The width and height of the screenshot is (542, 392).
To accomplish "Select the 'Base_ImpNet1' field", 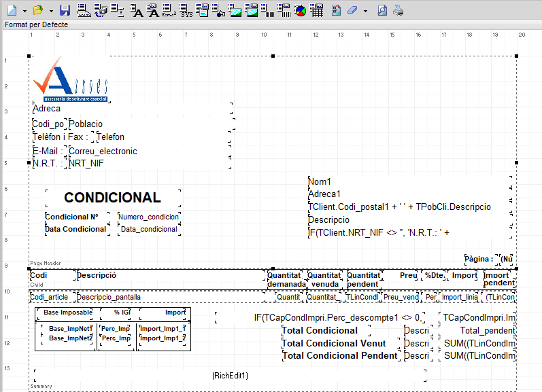I will pyautogui.click(x=67, y=328).
